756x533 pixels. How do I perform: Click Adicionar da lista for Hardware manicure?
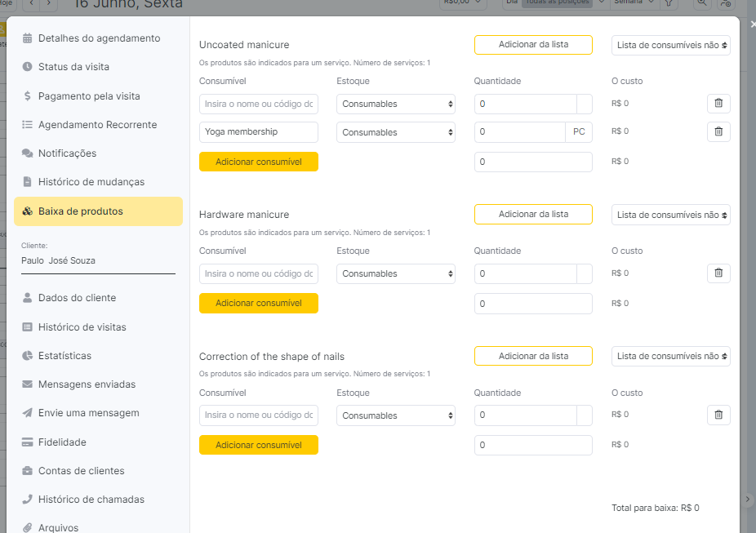(533, 214)
